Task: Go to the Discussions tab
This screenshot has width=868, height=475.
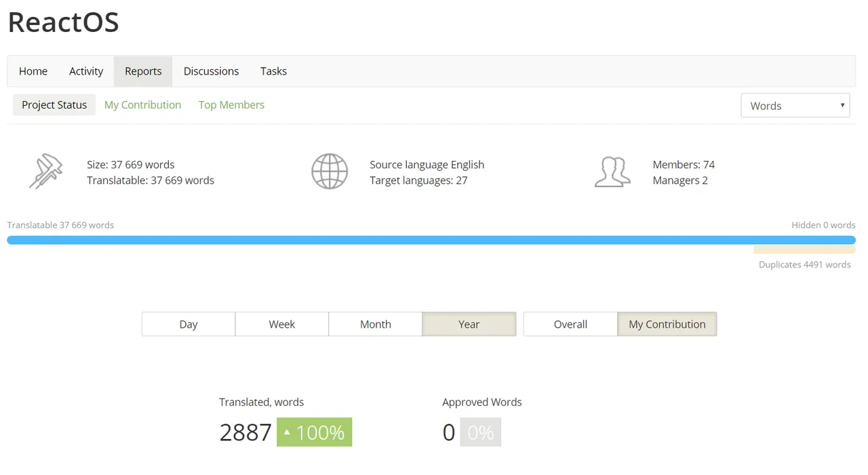Action: coord(211,71)
